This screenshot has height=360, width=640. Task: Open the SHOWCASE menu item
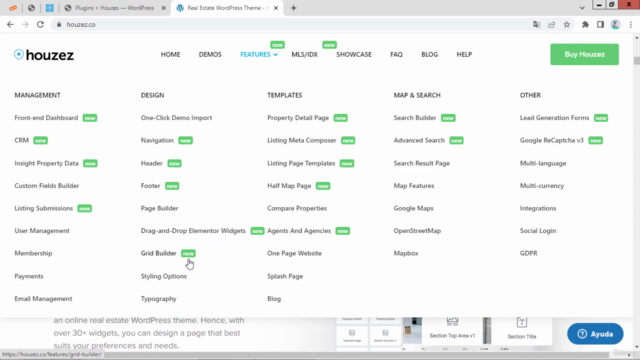coord(353,54)
